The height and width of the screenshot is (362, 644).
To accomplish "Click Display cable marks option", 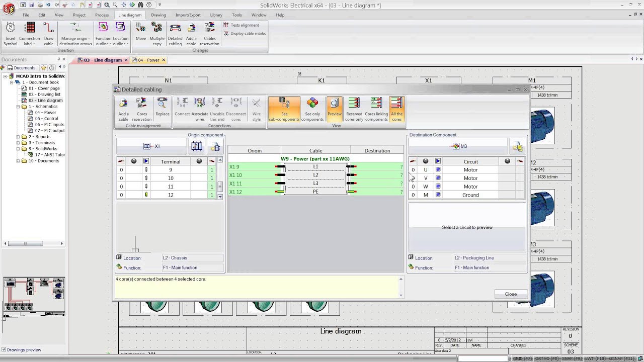I will tap(245, 34).
